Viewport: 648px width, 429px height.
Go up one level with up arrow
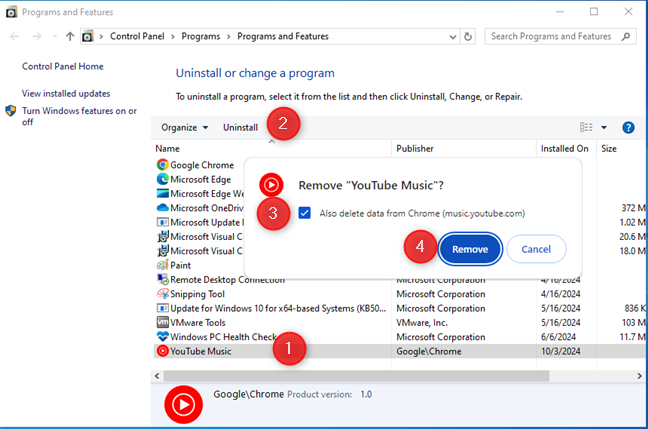[70, 36]
